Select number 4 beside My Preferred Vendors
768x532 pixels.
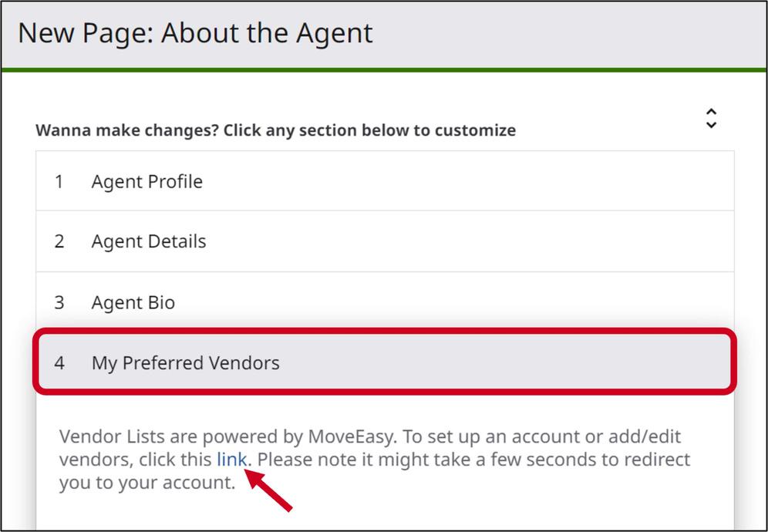tap(59, 362)
